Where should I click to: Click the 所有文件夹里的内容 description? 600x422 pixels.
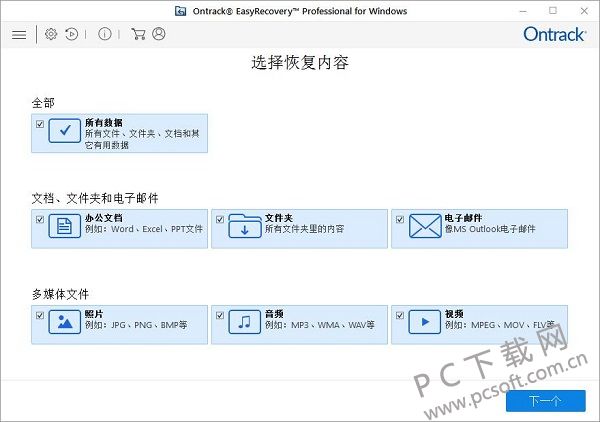click(305, 229)
